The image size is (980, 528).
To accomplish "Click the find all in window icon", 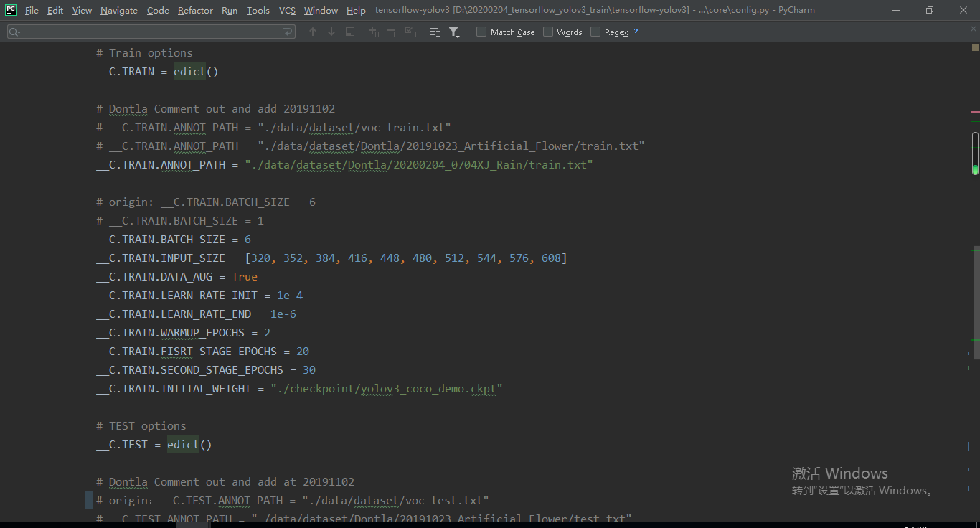I will click(x=350, y=32).
